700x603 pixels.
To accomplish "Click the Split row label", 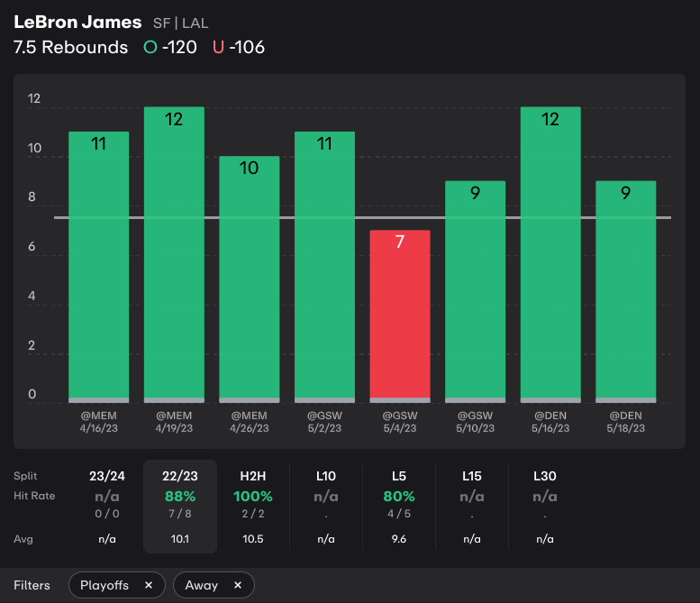I will pyautogui.click(x=25, y=476).
